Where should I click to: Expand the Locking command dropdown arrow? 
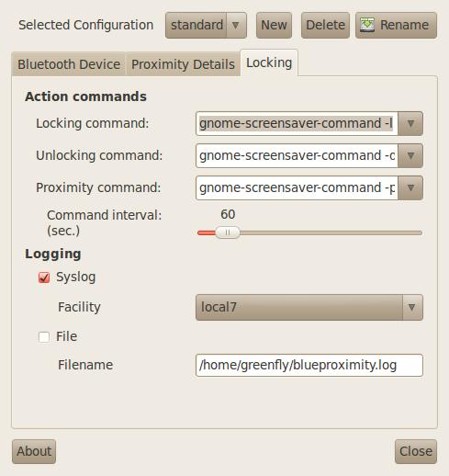[410, 123]
